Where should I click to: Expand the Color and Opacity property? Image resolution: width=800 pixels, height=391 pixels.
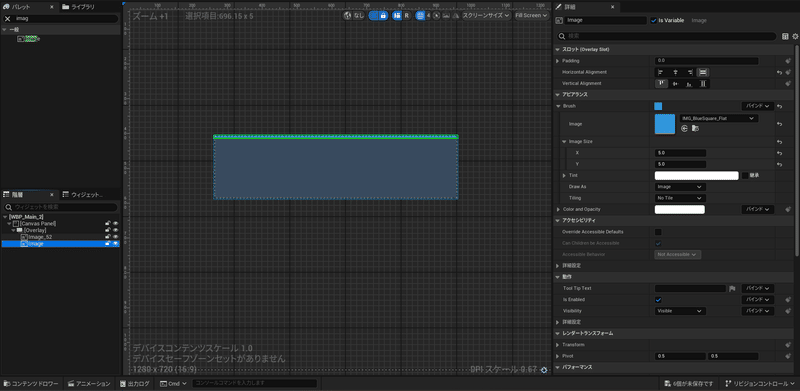click(x=558, y=209)
